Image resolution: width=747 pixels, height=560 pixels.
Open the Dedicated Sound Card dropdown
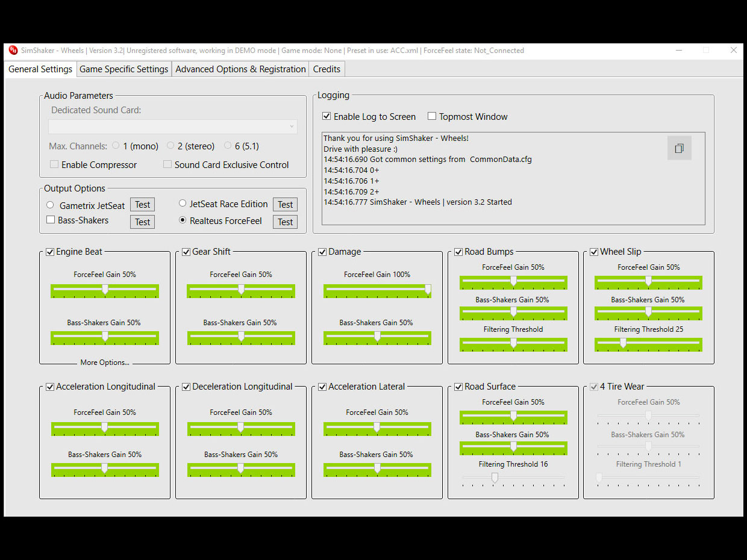click(173, 126)
